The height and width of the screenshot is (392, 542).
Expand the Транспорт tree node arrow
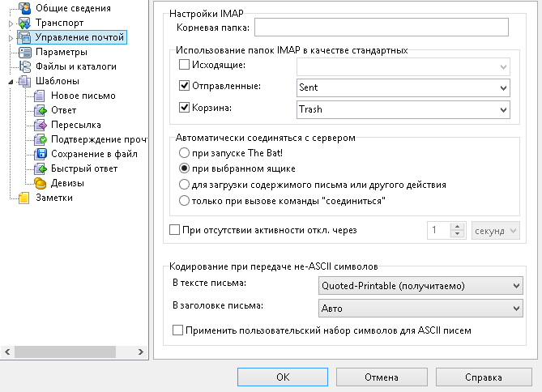pos(11,23)
